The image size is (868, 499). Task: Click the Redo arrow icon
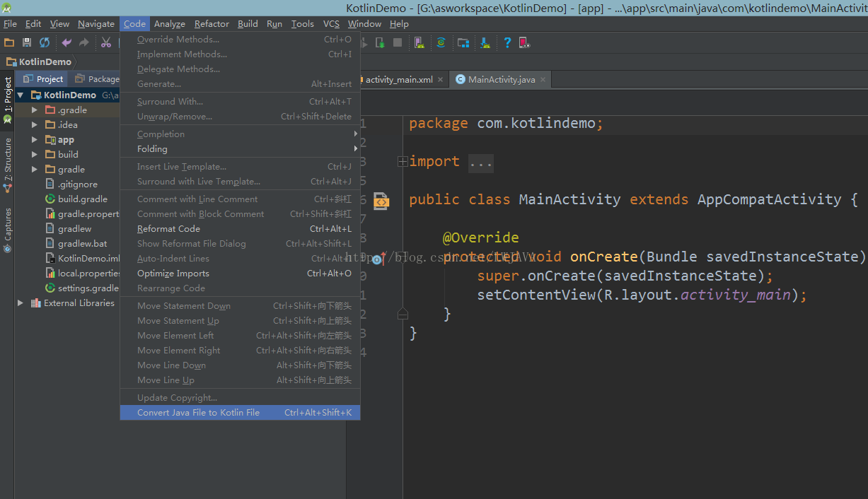pyautogui.click(x=84, y=43)
